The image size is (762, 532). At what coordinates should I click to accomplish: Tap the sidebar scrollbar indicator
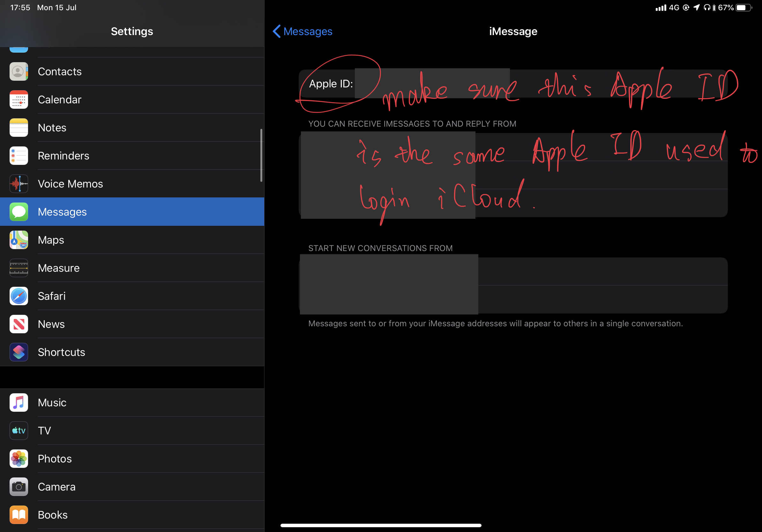coord(261,155)
